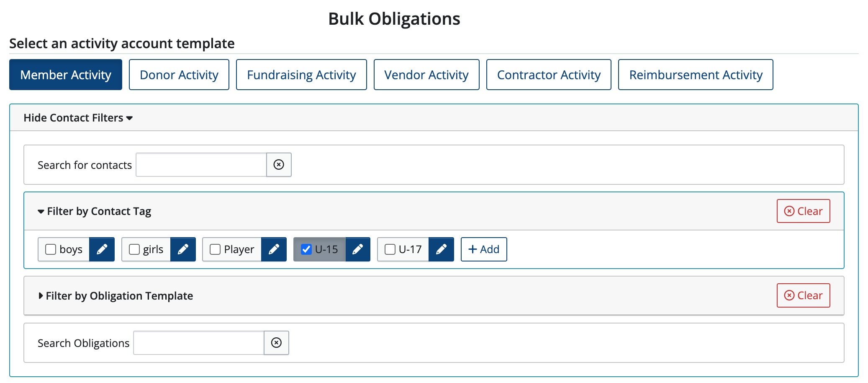
Task: Collapse Hide Contact Filters section
Action: point(78,118)
